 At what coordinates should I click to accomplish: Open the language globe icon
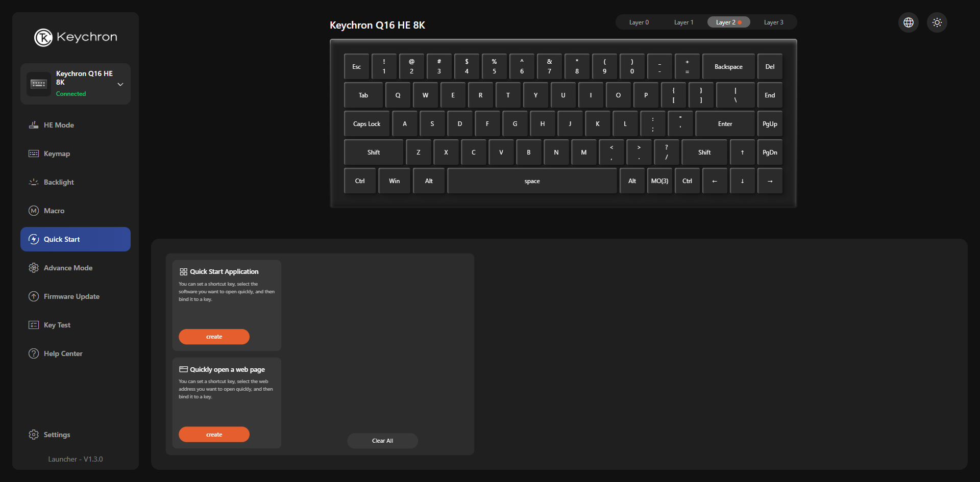click(x=908, y=22)
